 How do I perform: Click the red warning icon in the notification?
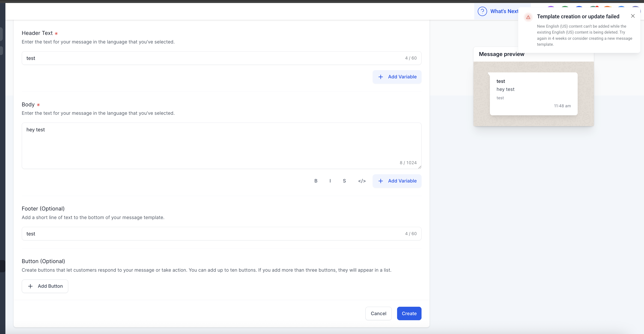528,17
